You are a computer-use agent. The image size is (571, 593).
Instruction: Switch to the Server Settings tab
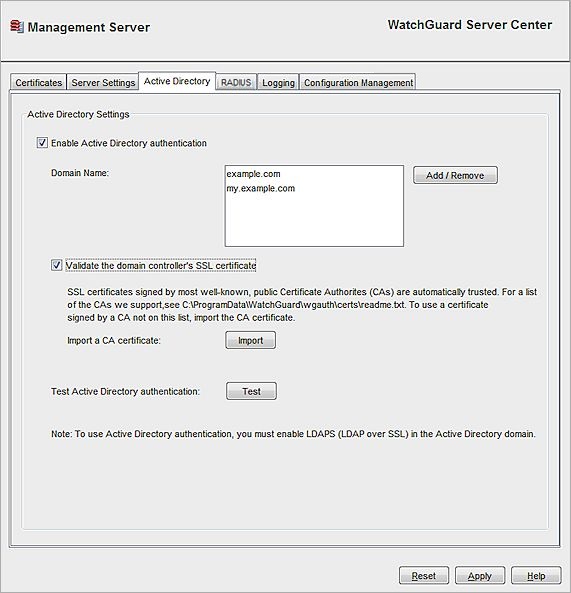coord(103,82)
